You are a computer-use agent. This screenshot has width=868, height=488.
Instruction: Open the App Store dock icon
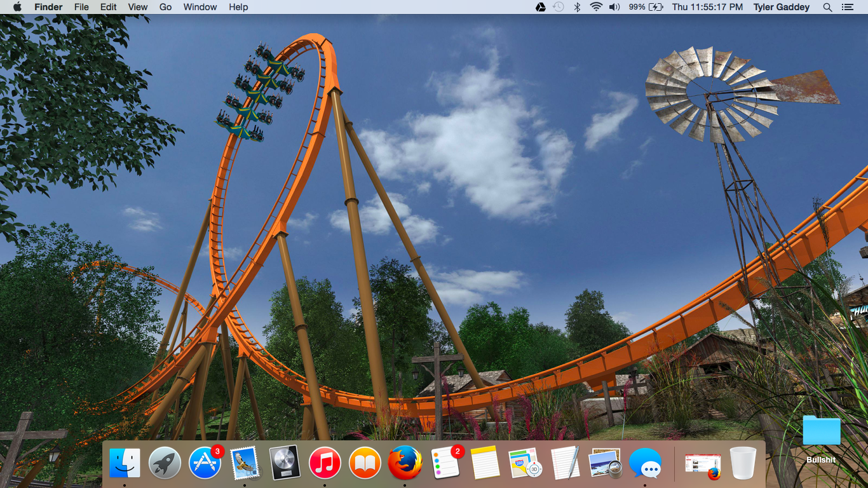click(x=205, y=463)
